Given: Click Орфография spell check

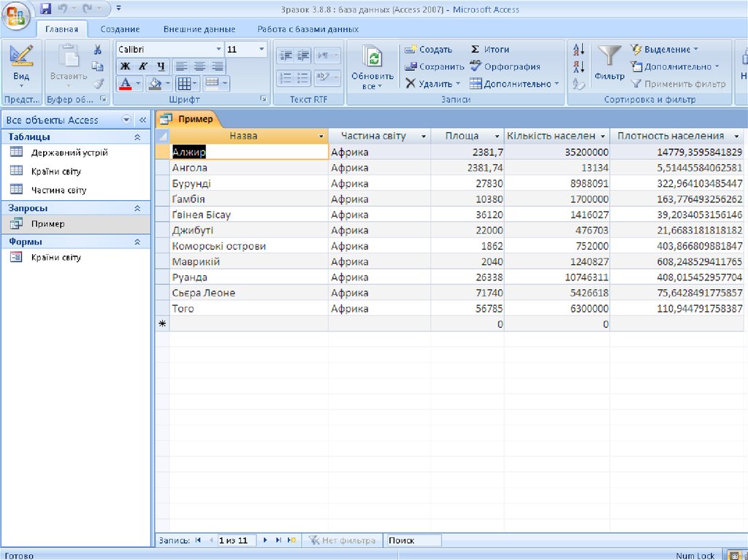Looking at the screenshot, I should (505, 66).
